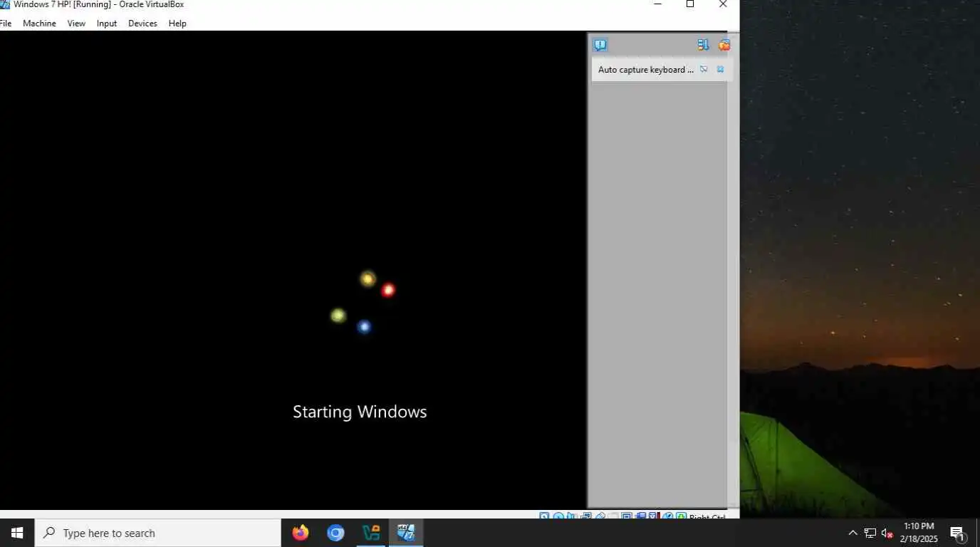980x547 pixels.
Task: Switch to VirtualBox Manager taskbar icon
Action: [x=371, y=533]
